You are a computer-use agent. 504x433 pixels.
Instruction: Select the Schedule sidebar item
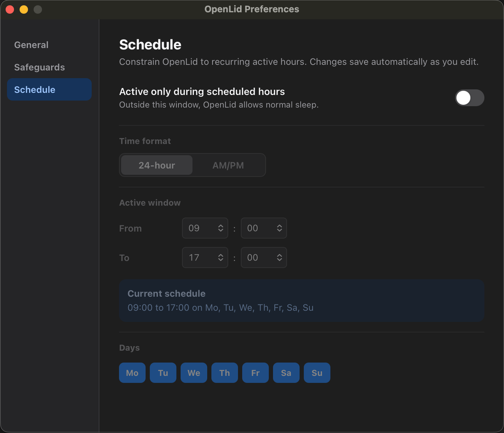pyautogui.click(x=49, y=89)
